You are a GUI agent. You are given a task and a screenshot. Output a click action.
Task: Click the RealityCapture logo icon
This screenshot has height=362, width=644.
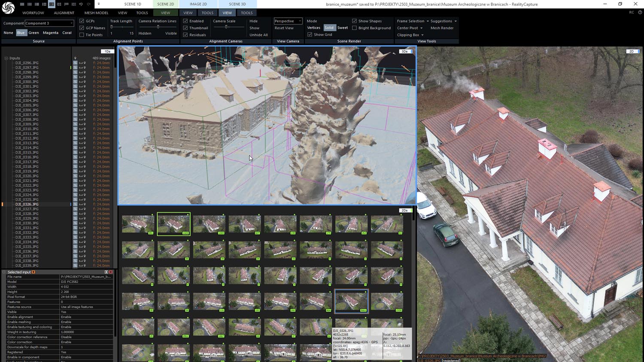(x=8, y=7)
